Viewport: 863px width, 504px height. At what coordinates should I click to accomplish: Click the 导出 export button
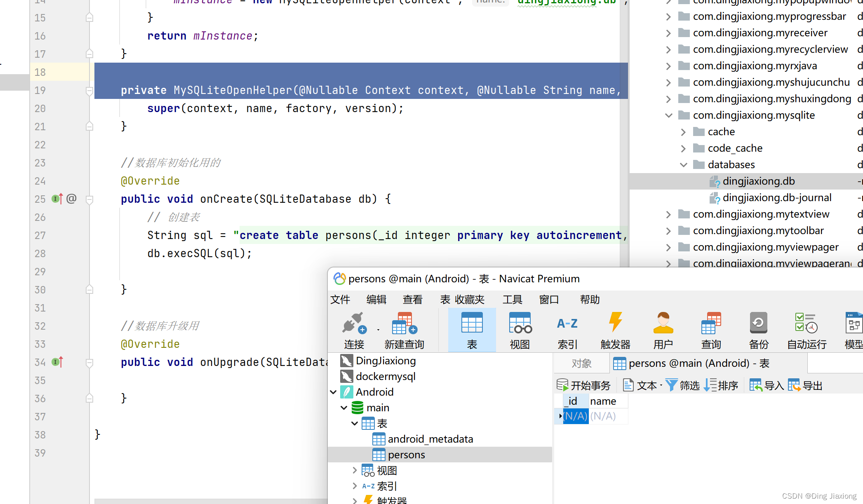pyautogui.click(x=805, y=385)
